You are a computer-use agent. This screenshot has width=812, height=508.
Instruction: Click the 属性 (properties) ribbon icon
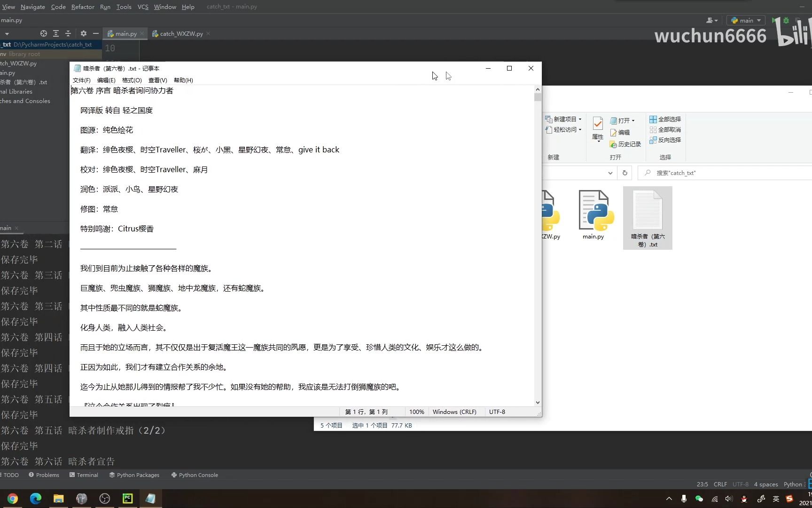597,128
